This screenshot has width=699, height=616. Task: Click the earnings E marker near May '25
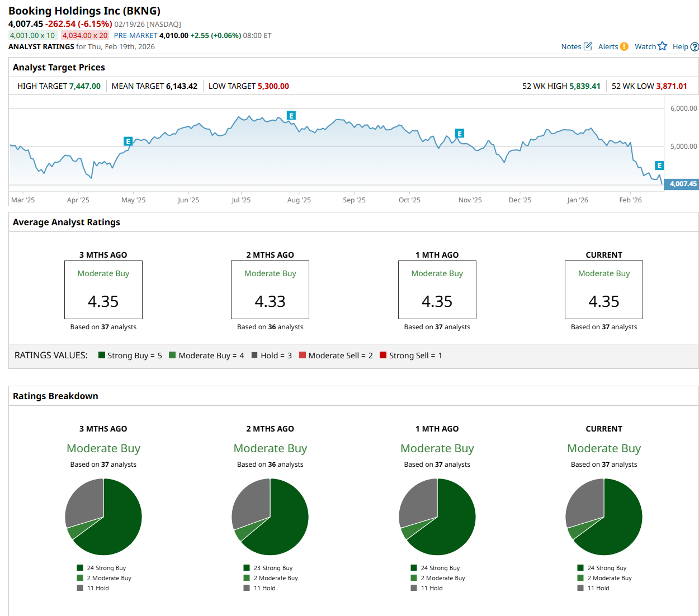coord(128,141)
